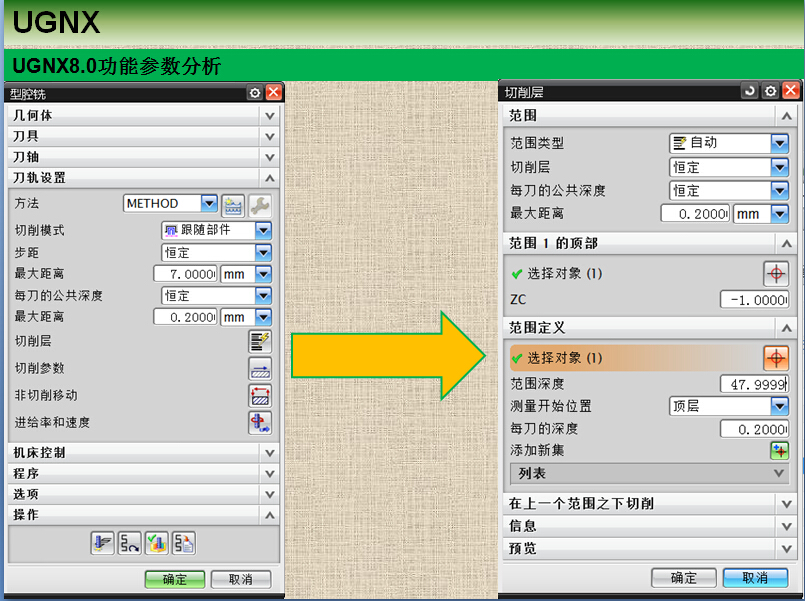
Task: Close the 型腔铣 dialog
Action: click(274, 93)
